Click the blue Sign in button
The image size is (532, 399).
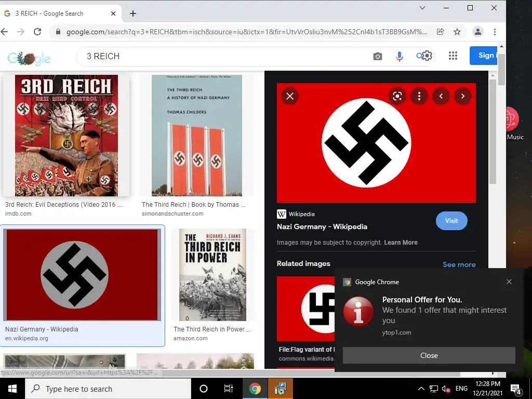tap(484, 55)
